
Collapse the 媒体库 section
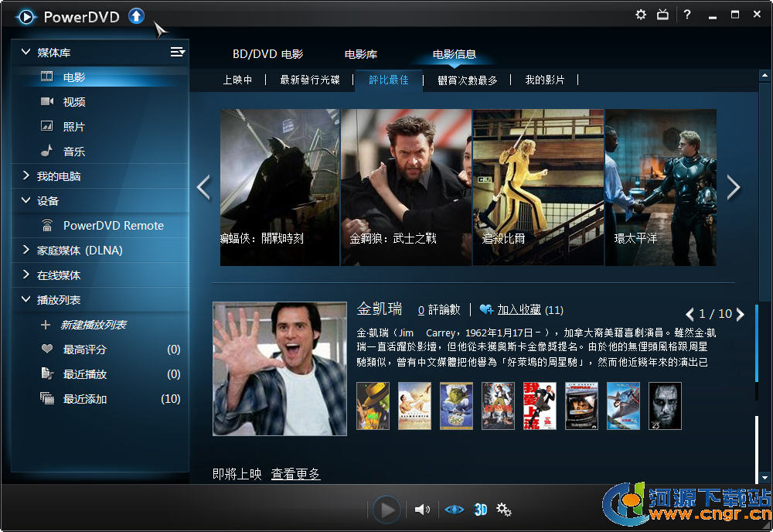point(26,52)
